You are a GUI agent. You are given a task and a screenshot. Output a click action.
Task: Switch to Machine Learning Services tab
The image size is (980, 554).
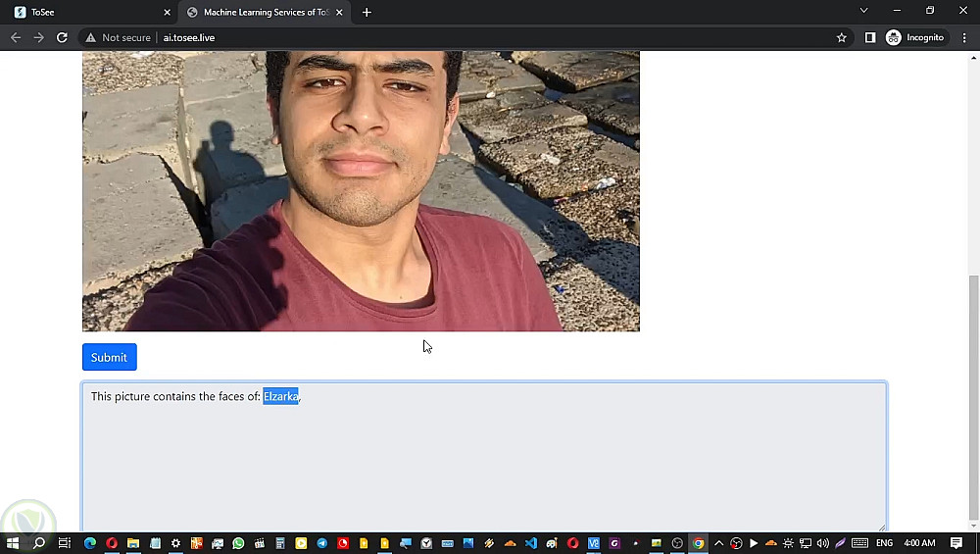click(264, 12)
